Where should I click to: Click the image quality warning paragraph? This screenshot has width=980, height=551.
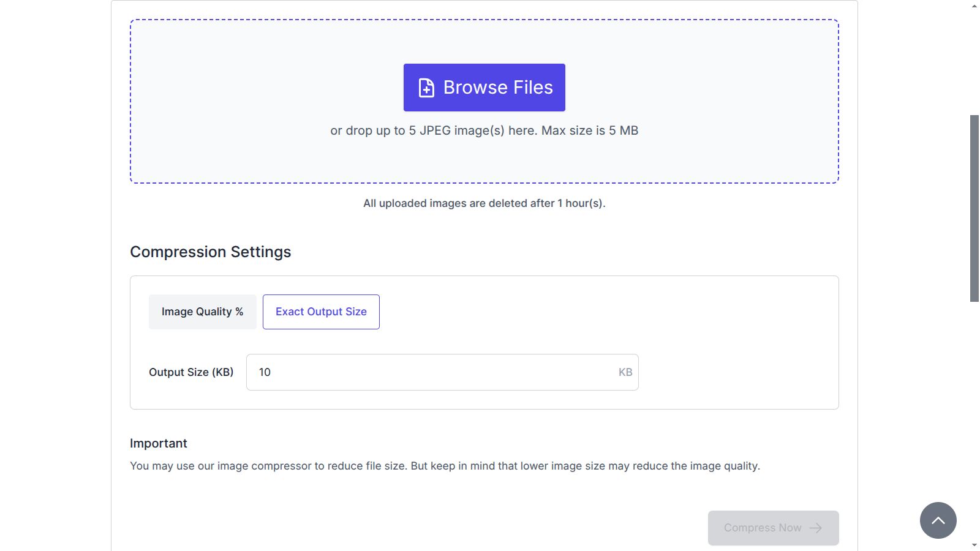click(445, 466)
